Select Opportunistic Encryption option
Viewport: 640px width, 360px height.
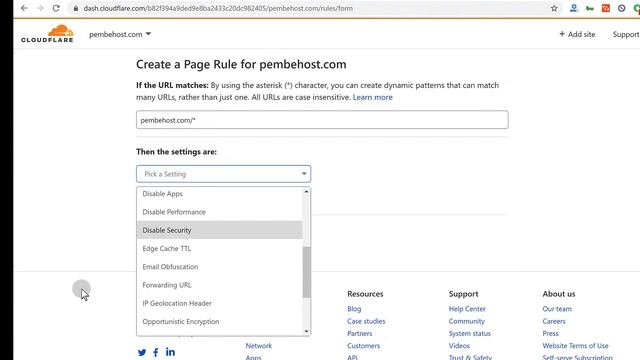click(x=220, y=322)
